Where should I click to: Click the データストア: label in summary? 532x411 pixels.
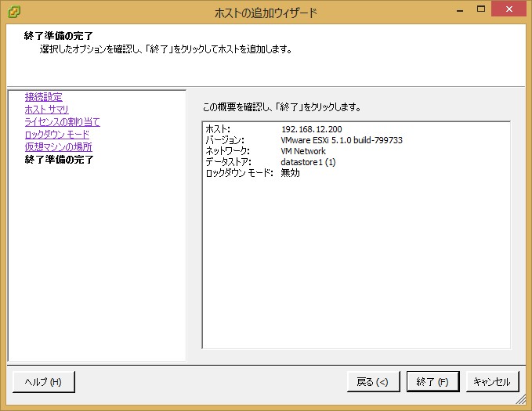pos(228,162)
